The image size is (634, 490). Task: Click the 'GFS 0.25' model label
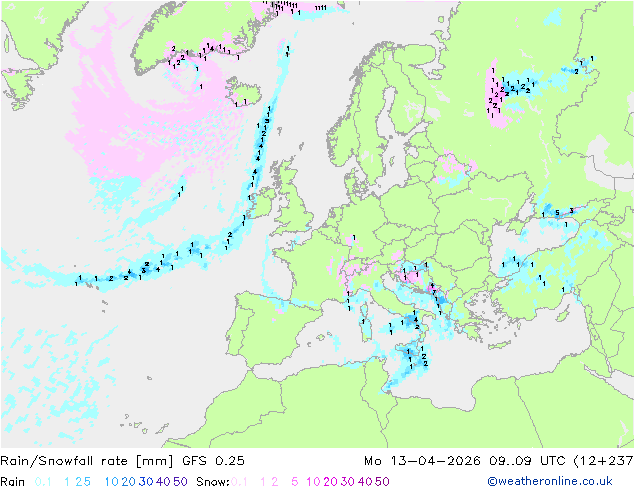click(213, 461)
